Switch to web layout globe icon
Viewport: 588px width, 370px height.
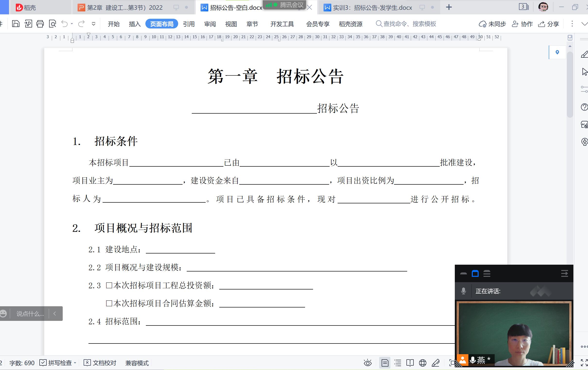point(423,363)
